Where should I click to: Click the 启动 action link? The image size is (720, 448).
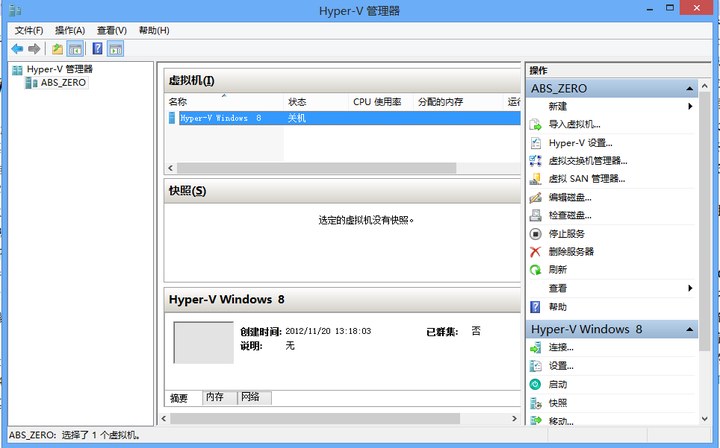coord(558,384)
